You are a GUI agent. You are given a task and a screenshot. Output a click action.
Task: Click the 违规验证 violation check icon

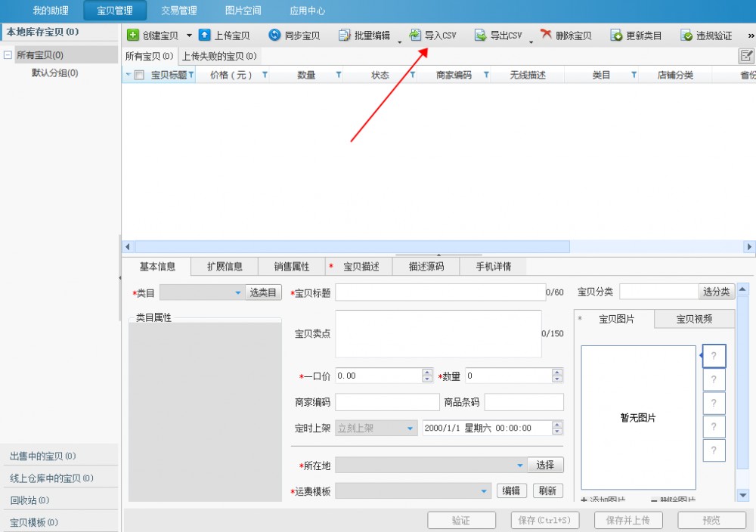pos(686,36)
